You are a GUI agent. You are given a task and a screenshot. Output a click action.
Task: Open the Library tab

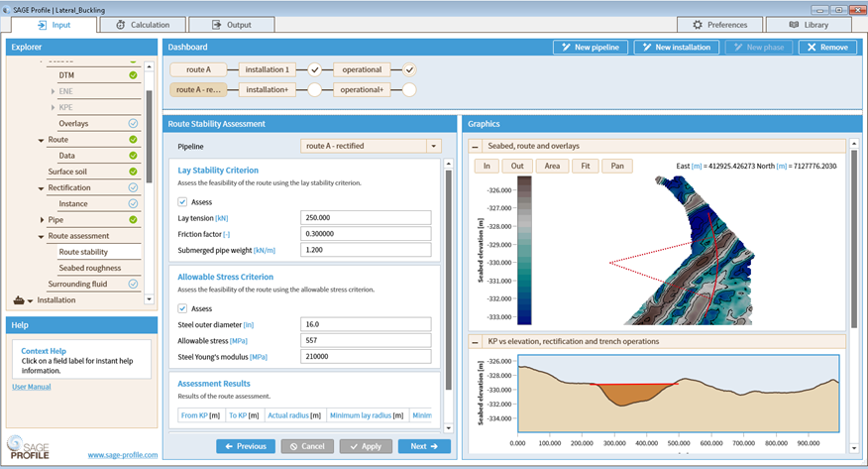coord(809,25)
